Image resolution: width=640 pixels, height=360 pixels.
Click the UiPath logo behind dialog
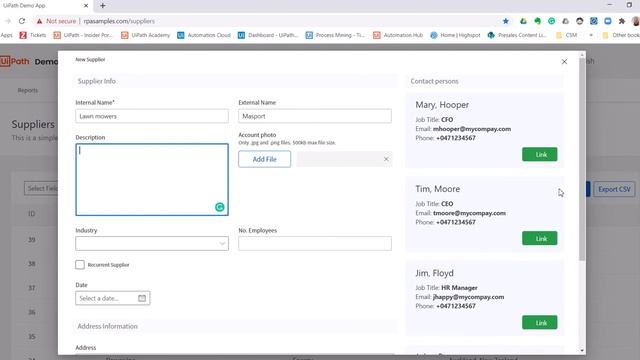coord(15,61)
